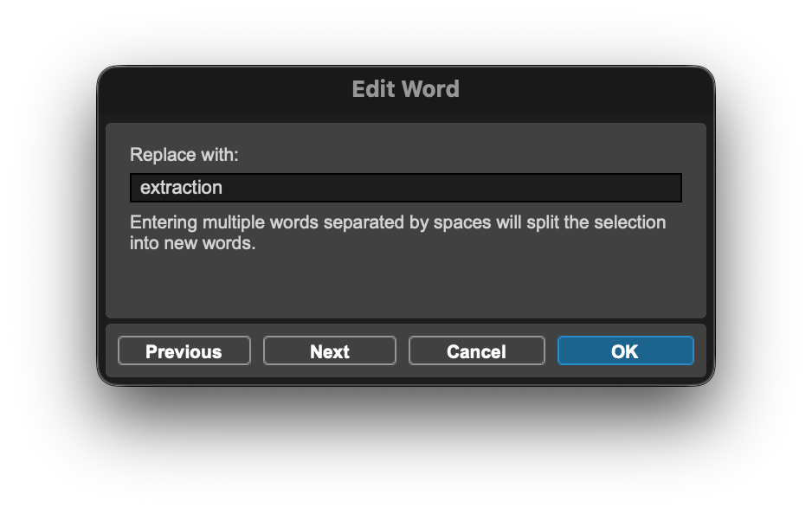Click the gap between Next and Cancel buttons
This screenshot has width=812, height=514.
(403, 351)
